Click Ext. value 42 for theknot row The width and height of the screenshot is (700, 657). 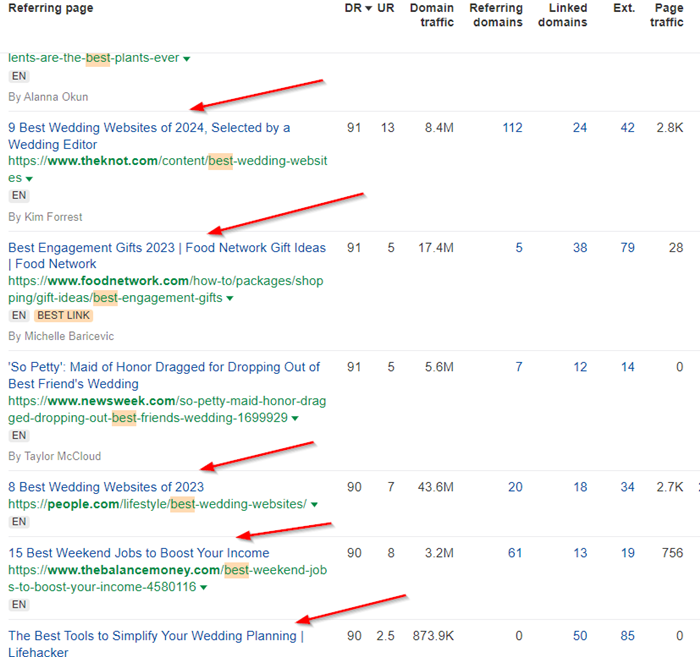pos(627,128)
